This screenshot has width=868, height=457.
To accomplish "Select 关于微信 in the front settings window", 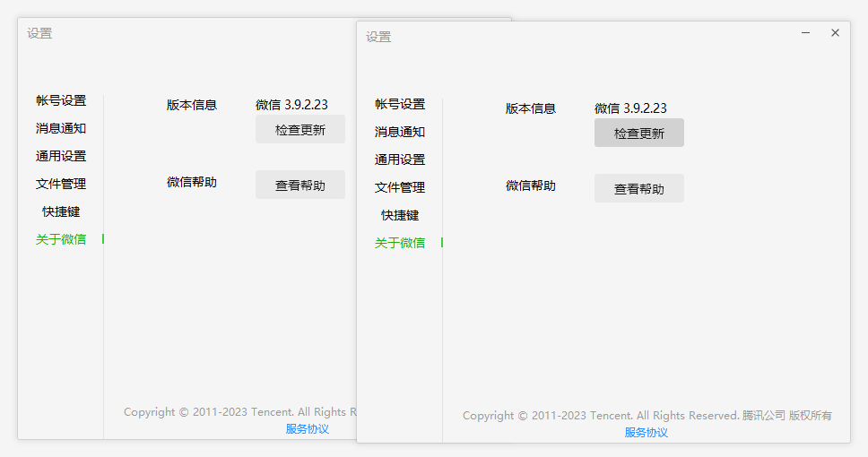I will [400, 242].
